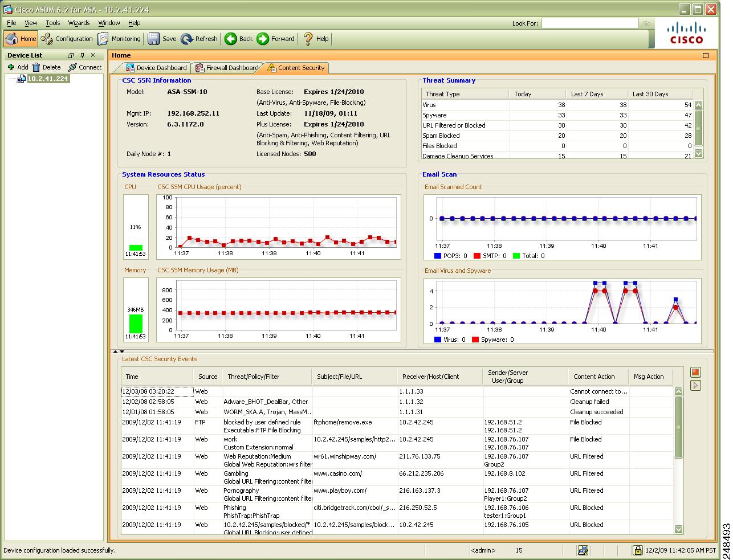
Task: Select the ftphome/remove.exe event entry
Action: click(x=397, y=426)
